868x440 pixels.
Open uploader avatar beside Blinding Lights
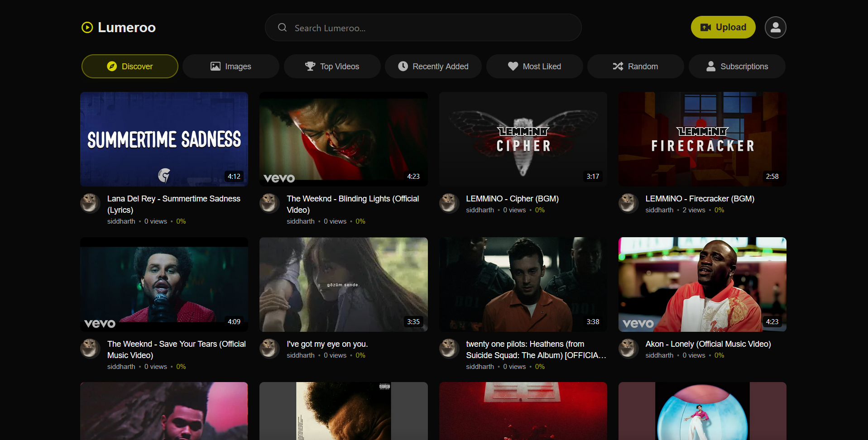269,203
